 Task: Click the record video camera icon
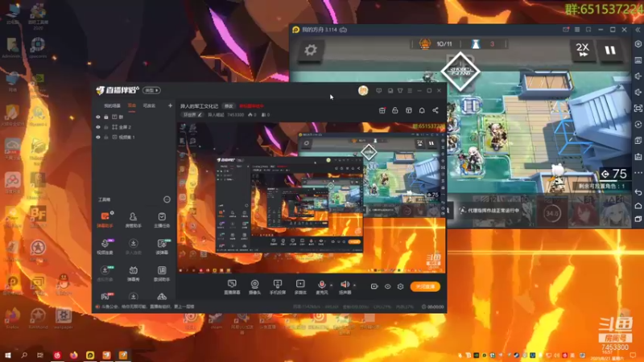click(374, 286)
